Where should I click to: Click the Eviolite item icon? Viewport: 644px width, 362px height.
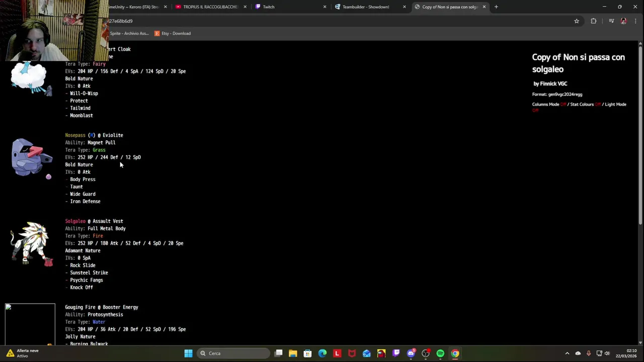[x=48, y=177]
